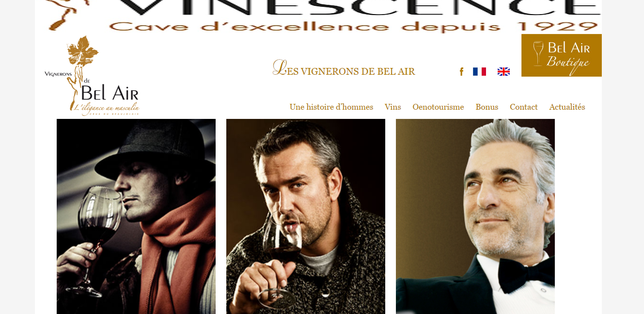
Task: Open the Vins menu item
Action: click(x=393, y=107)
